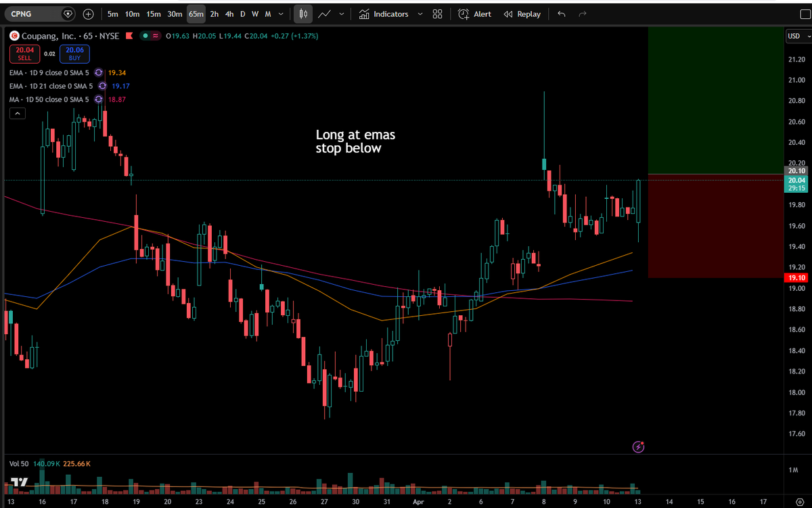Choose the 4h timeframe
The height and width of the screenshot is (508, 812).
(229, 14)
